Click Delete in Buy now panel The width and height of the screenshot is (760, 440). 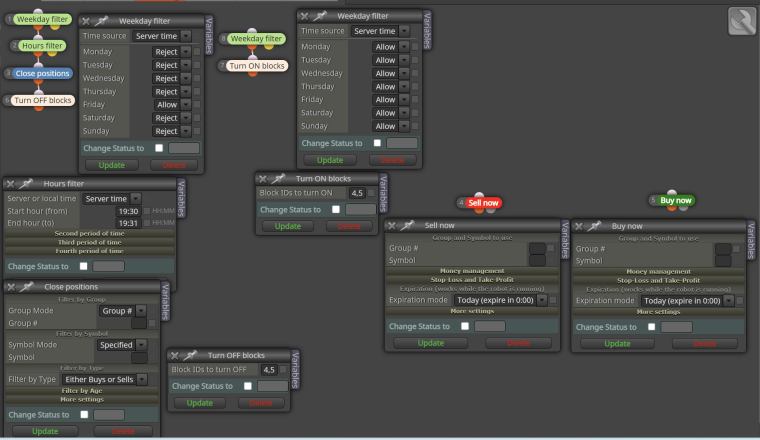point(704,344)
